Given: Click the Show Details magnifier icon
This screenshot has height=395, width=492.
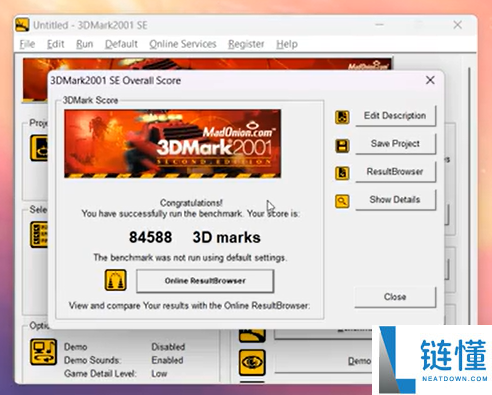Looking at the screenshot, I should [x=342, y=201].
